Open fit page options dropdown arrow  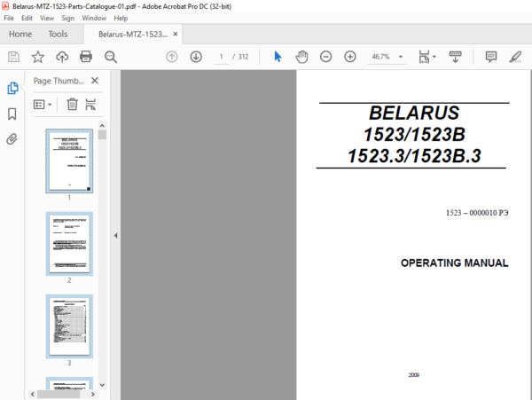(x=434, y=57)
